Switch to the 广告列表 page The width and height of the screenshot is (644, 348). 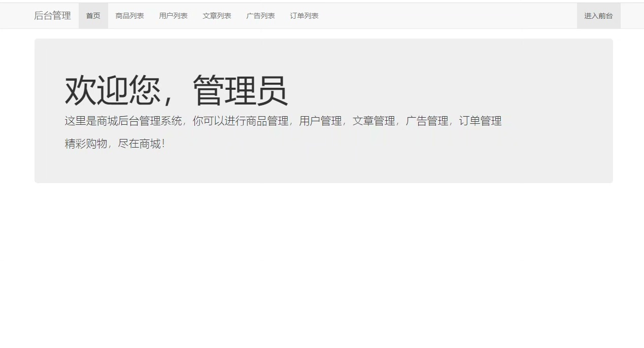coord(261,16)
